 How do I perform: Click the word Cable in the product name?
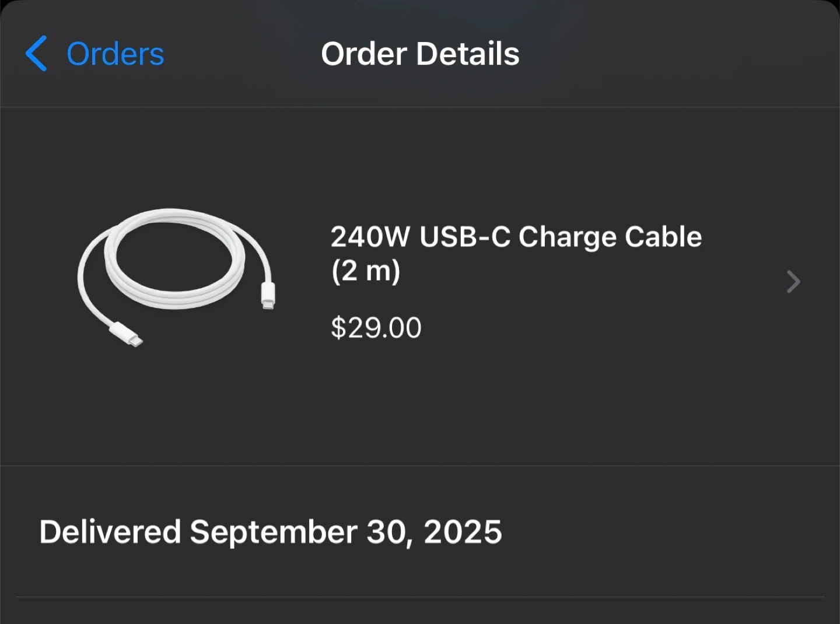[663, 237]
